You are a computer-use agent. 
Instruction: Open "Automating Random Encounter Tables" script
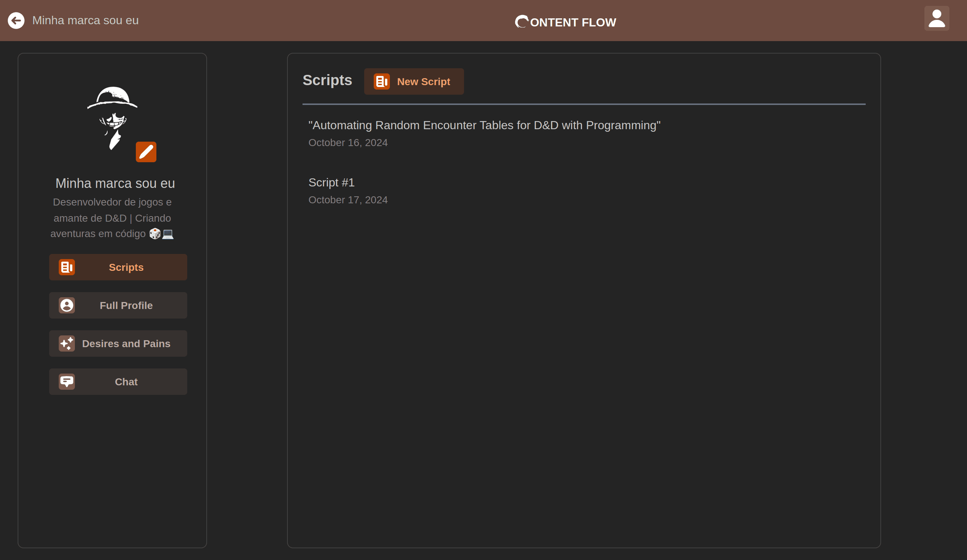tap(484, 125)
